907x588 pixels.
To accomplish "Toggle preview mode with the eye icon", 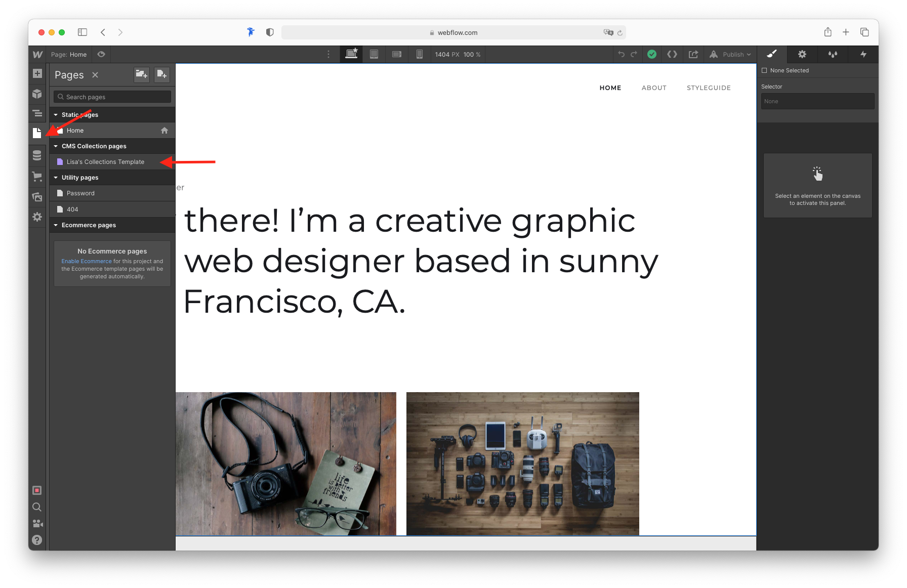I will (101, 54).
